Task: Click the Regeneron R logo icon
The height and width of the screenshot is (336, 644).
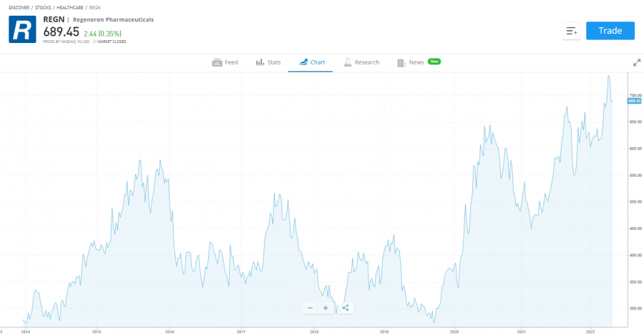Action: coord(22,29)
